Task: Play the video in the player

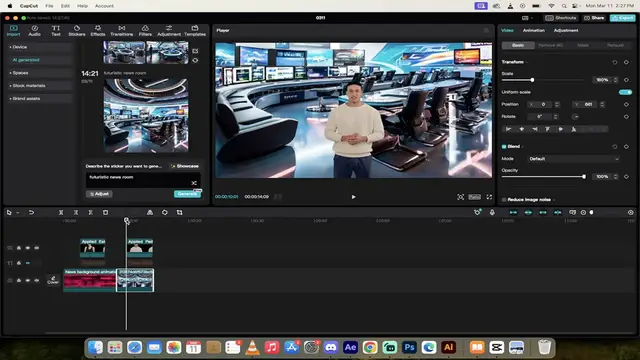Action: [353, 197]
